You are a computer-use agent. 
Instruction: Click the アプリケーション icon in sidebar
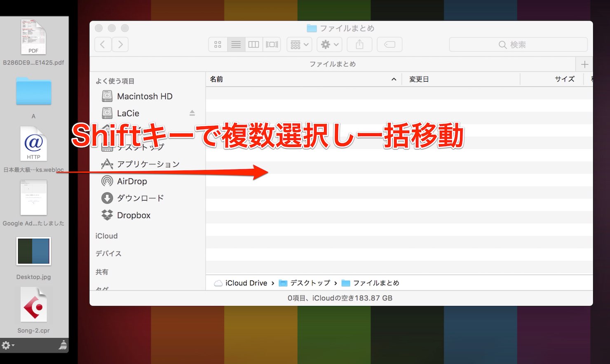tap(107, 164)
